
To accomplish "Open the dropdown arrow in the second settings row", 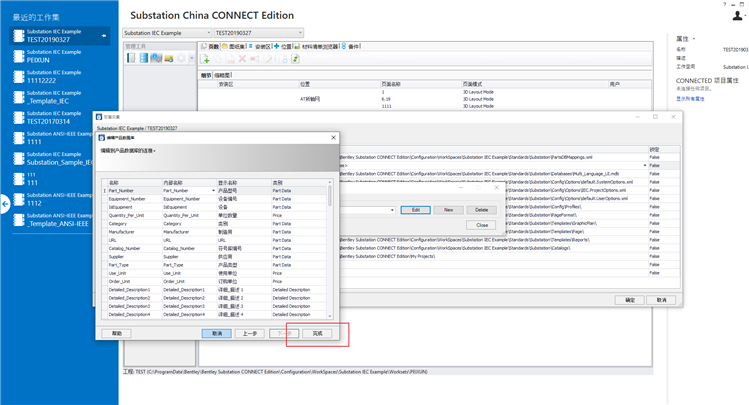I will coord(645,165).
